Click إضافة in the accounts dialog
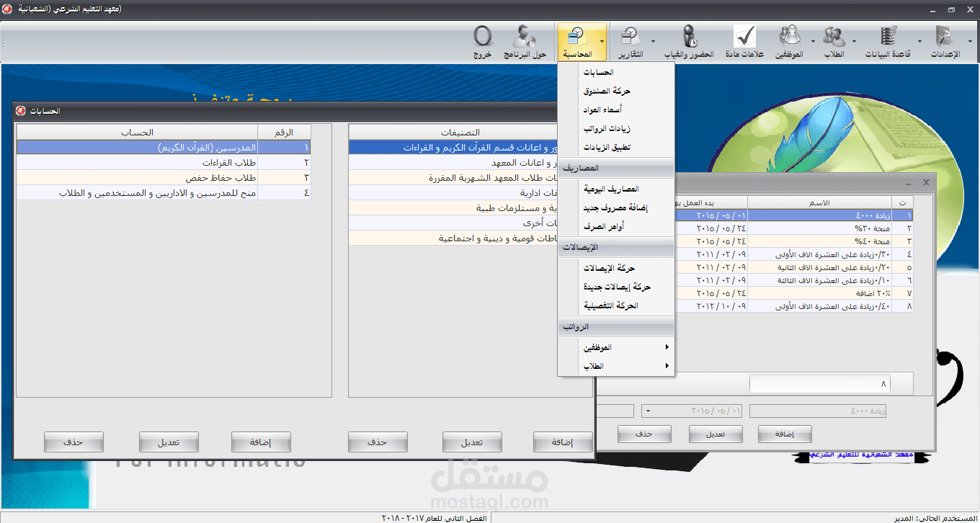 click(x=261, y=442)
